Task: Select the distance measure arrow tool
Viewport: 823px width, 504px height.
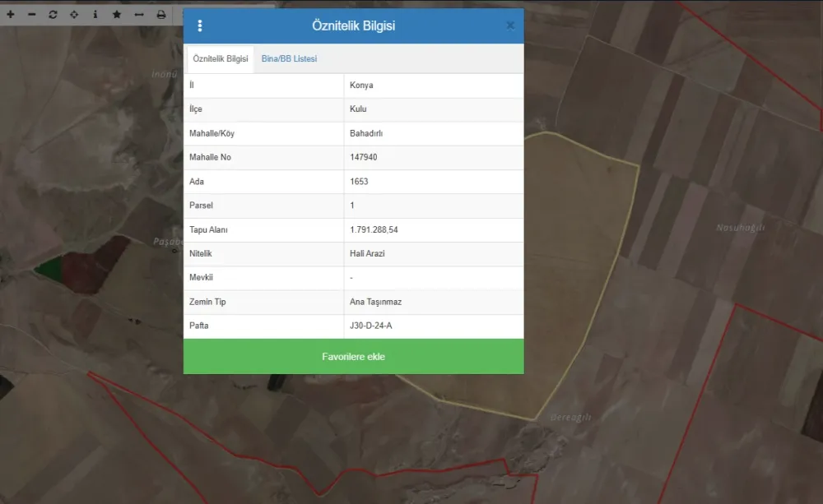Action: [x=139, y=15]
